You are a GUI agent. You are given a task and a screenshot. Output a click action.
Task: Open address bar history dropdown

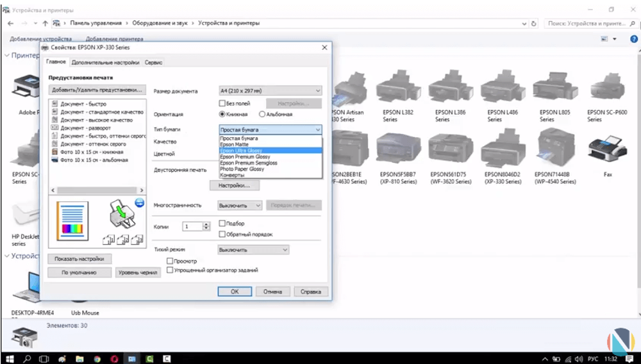pyautogui.click(x=524, y=24)
